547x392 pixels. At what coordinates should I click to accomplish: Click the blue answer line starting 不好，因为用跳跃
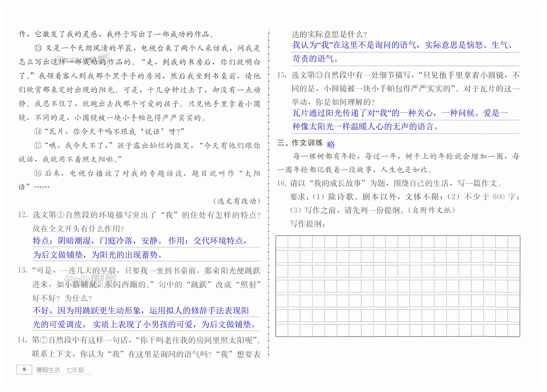[x=141, y=310]
